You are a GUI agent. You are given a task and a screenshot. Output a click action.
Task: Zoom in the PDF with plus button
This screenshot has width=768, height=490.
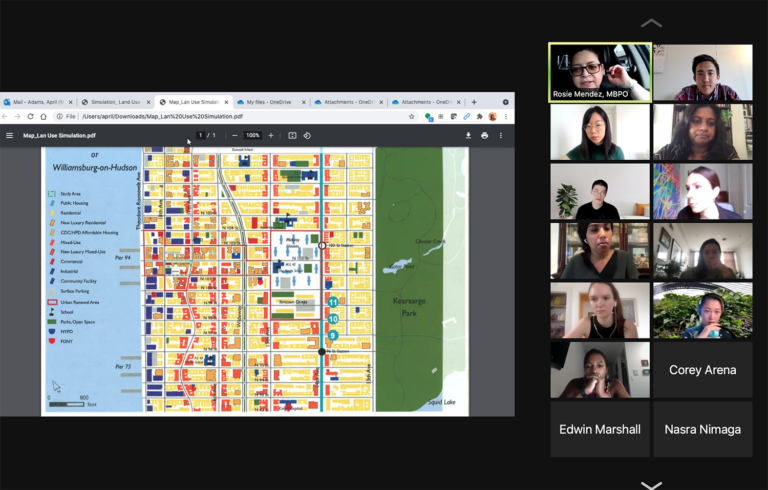click(270, 135)
